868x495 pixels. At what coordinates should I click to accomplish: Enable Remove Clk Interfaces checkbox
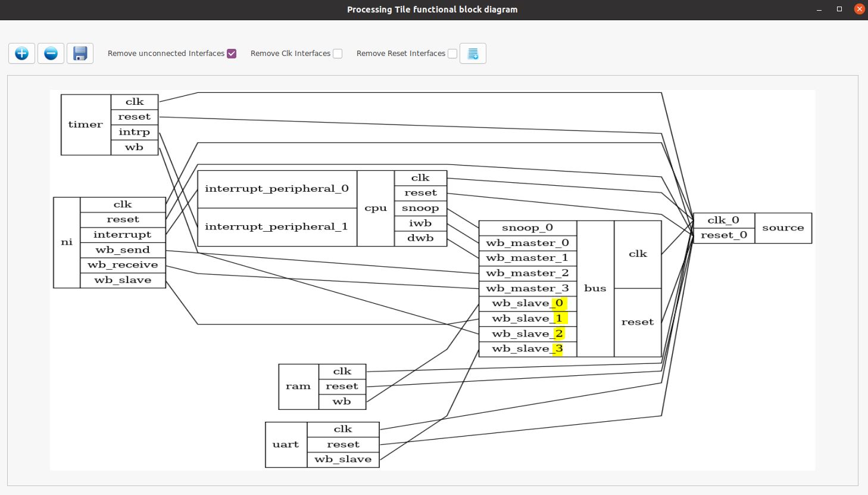338,54
